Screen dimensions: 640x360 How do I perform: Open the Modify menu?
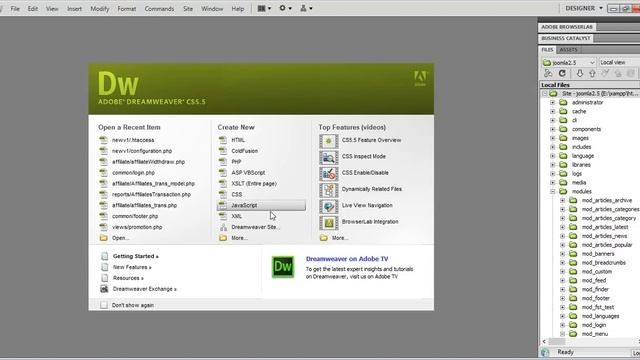[x=100, y=9]
